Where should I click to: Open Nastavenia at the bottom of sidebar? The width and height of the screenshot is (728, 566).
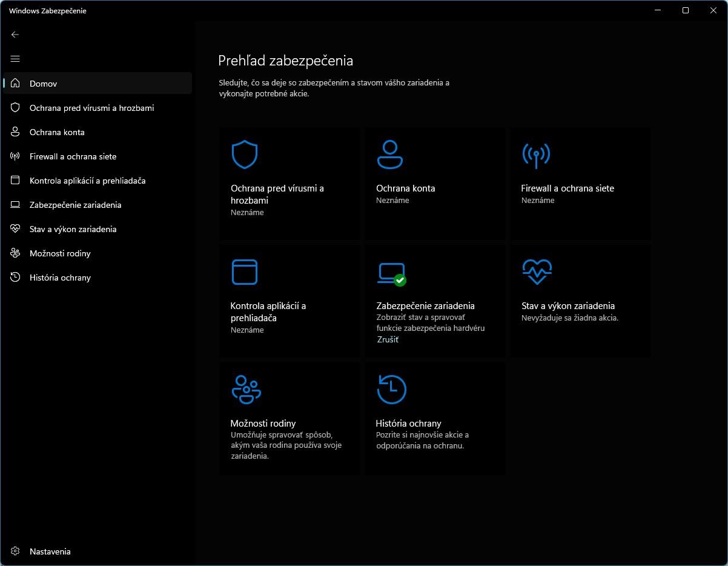point(98,551)
